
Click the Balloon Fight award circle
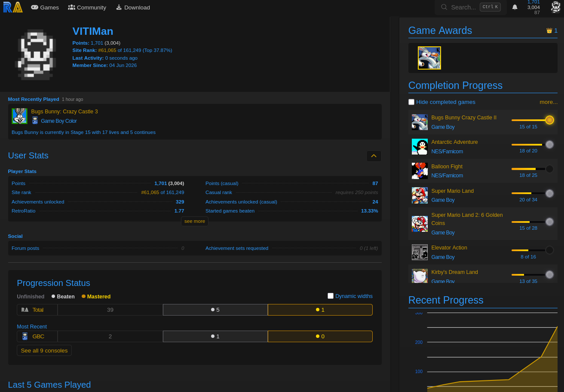549,169
